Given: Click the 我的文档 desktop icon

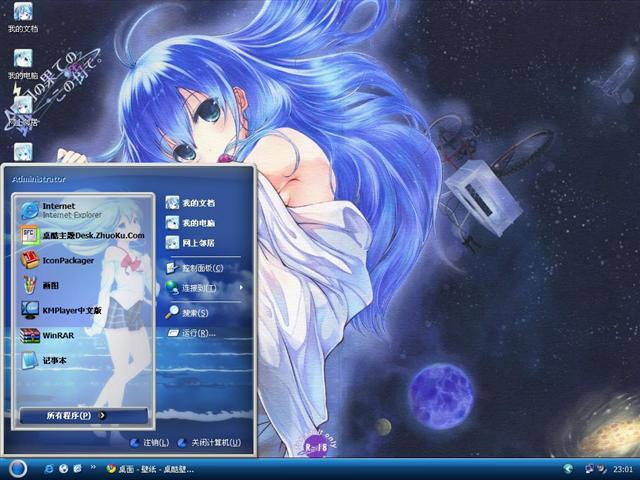Looking at the screenshot, I should tap(22, 17).
